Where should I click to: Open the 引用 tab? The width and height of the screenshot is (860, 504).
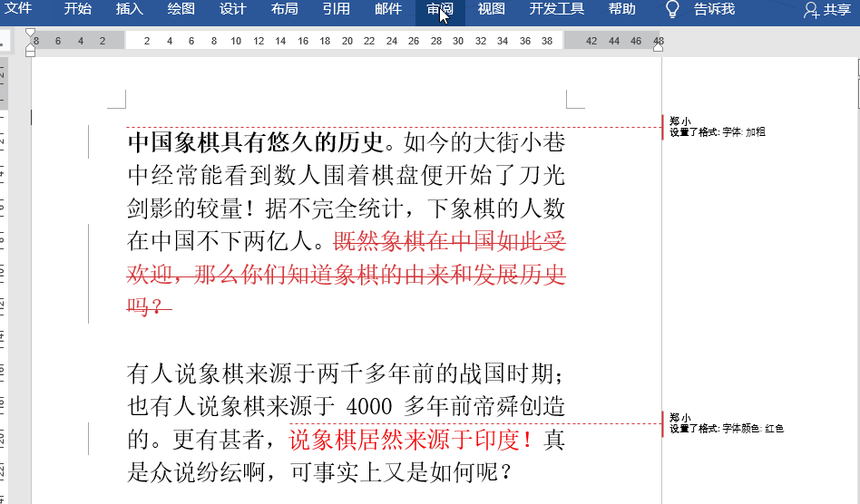coord(337,10)
